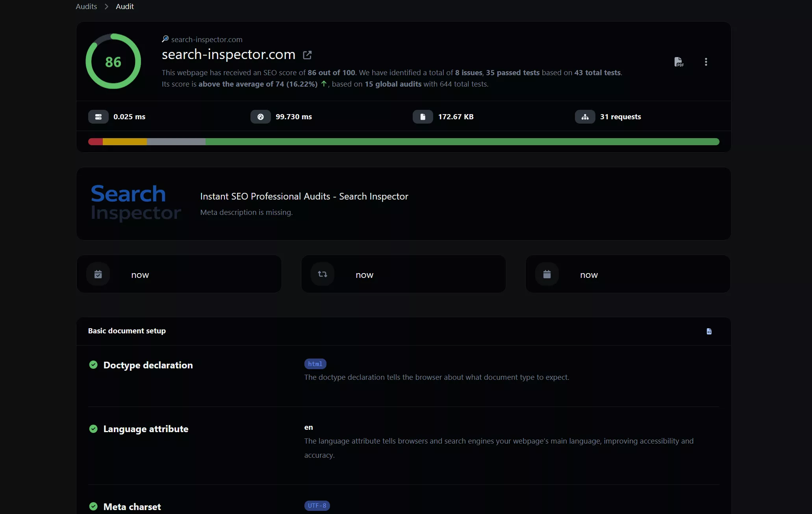
Task: Open the three-dot overflow menu
Action: [706, 61]
